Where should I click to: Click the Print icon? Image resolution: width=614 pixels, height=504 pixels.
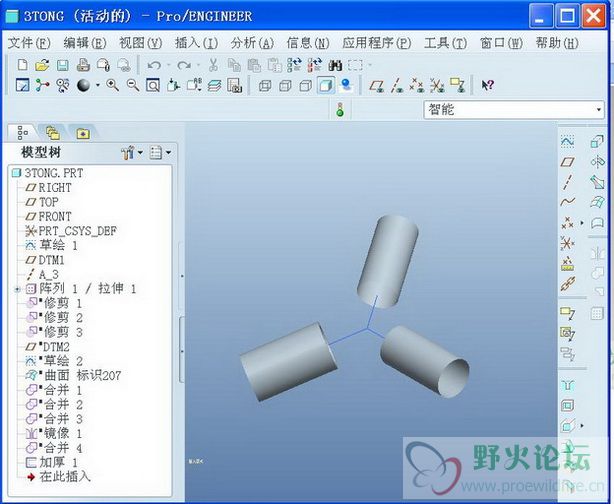pos(83,65)
